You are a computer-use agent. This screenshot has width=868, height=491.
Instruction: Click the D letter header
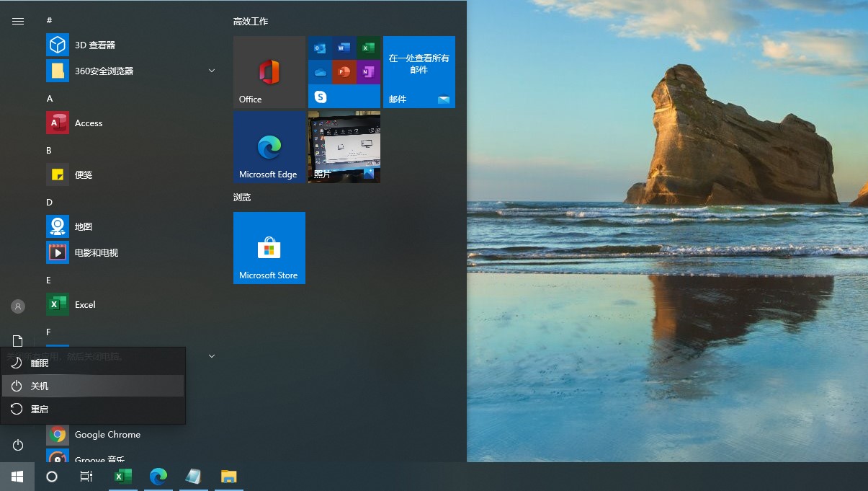(x=50, y=202)
